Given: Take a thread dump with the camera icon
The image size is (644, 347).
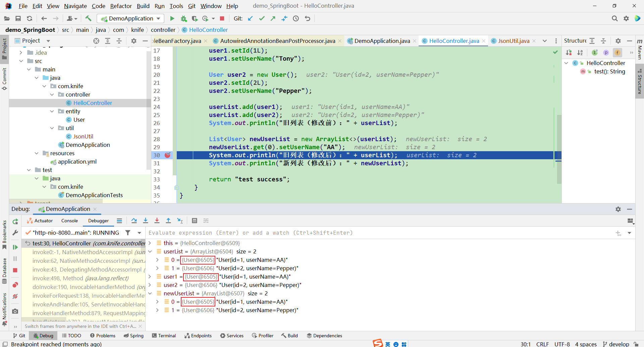Looking at the screenshot, I should (15, 311).
